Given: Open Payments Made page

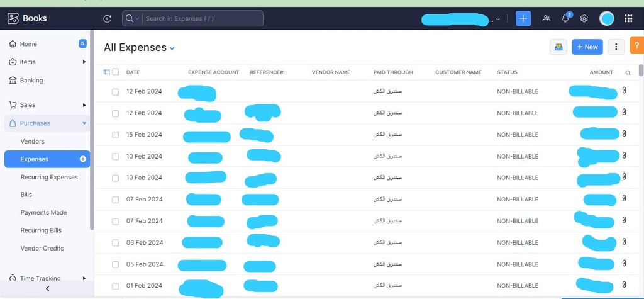Looking at the screenshot, I should point(43,213).
